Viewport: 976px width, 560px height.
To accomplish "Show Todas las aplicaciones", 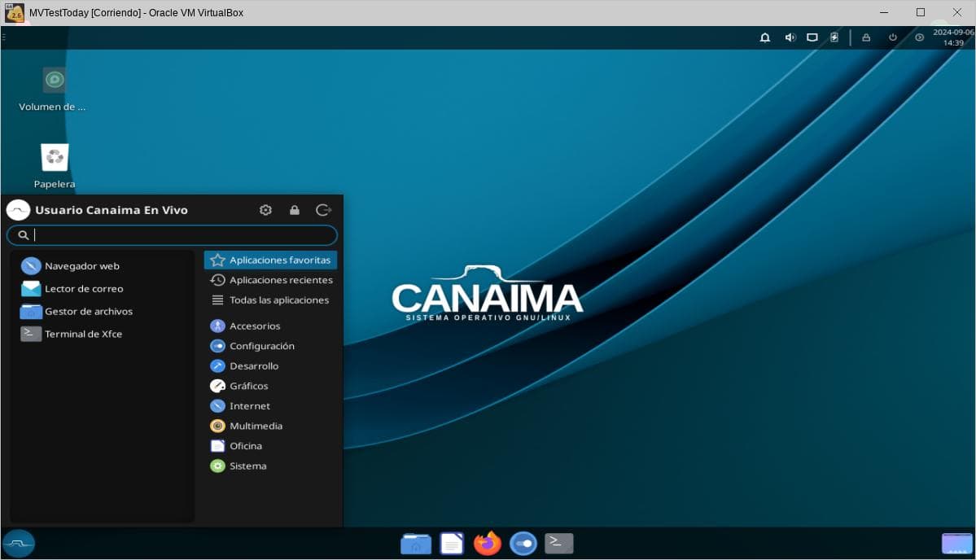I will (x=271, y=300).
